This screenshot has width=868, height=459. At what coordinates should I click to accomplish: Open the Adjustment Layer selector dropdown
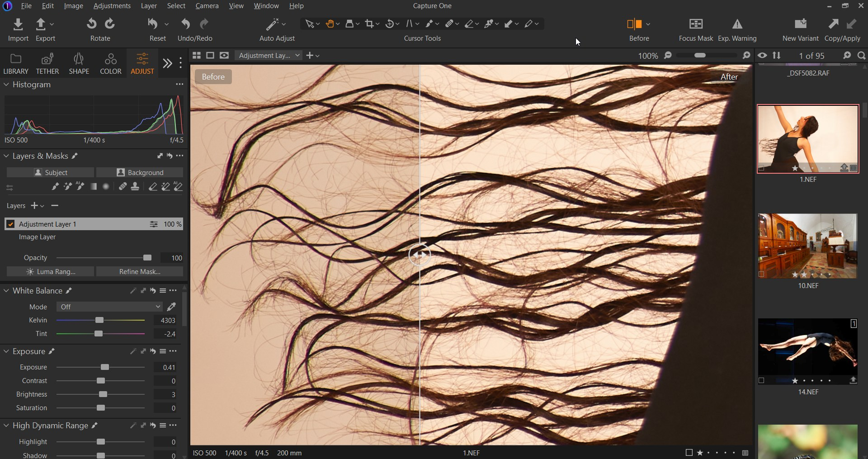[269, 56]
